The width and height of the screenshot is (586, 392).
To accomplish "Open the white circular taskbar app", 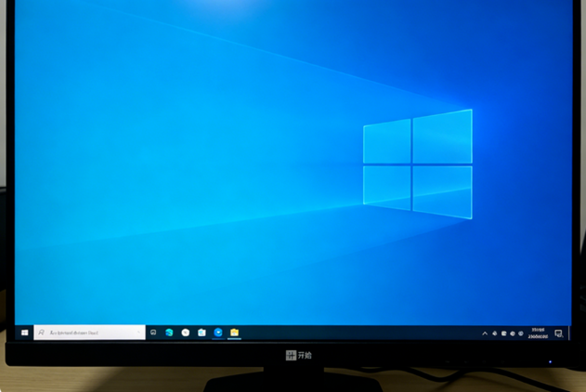I will [x=186, y=333].
